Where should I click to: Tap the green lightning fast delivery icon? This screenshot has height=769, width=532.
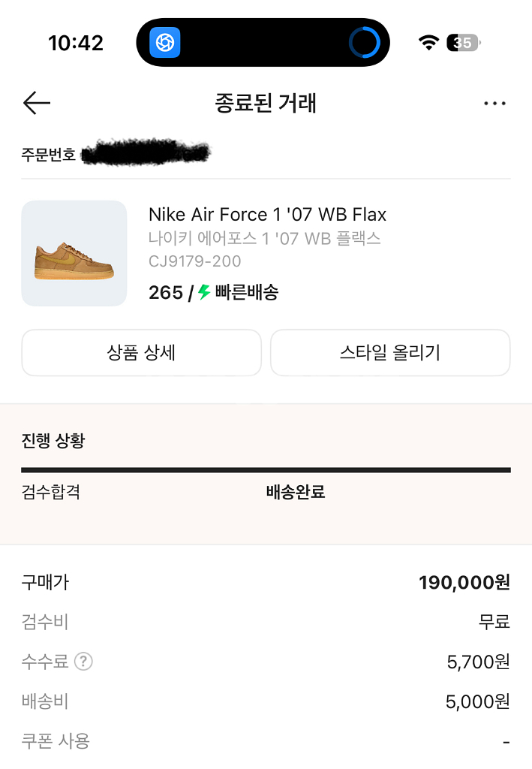[204, 292]
